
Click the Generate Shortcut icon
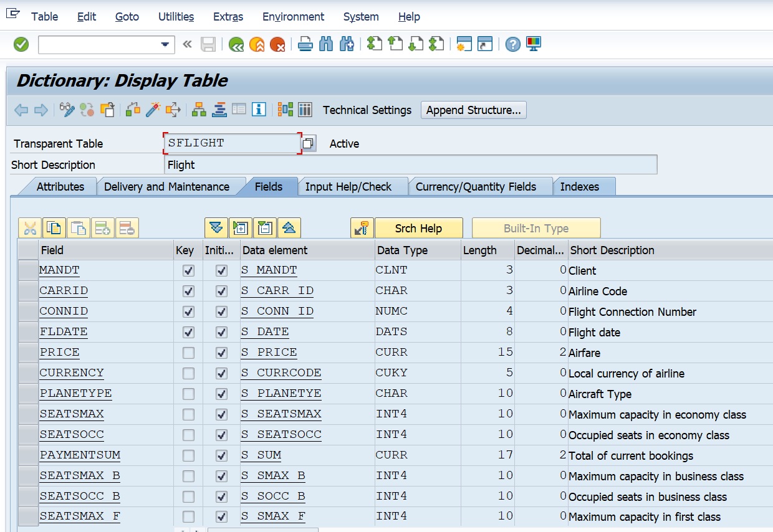pyautogui.click(x=485, y=44)
